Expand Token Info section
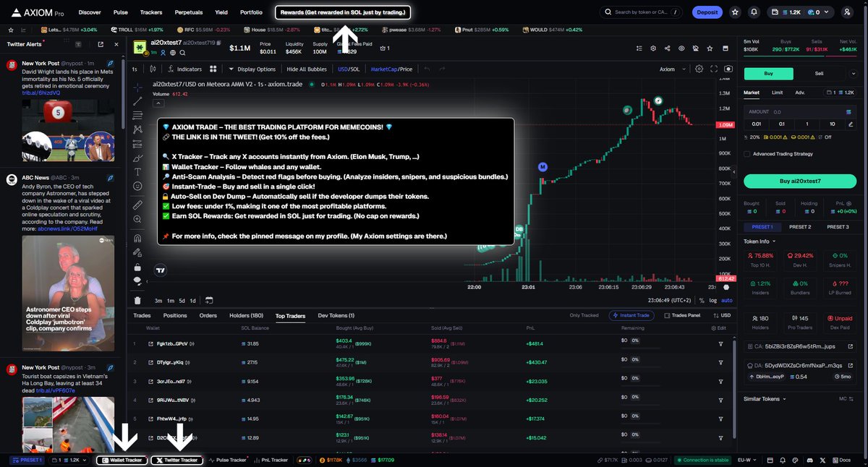 759,241
